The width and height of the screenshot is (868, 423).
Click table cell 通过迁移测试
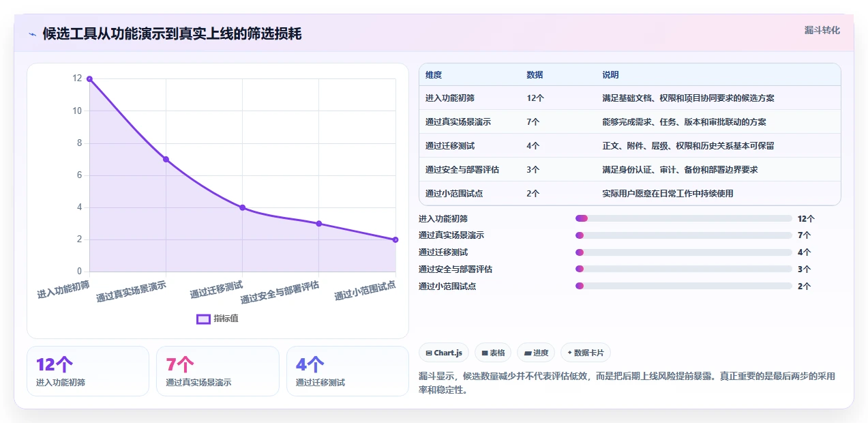point(450,146)
